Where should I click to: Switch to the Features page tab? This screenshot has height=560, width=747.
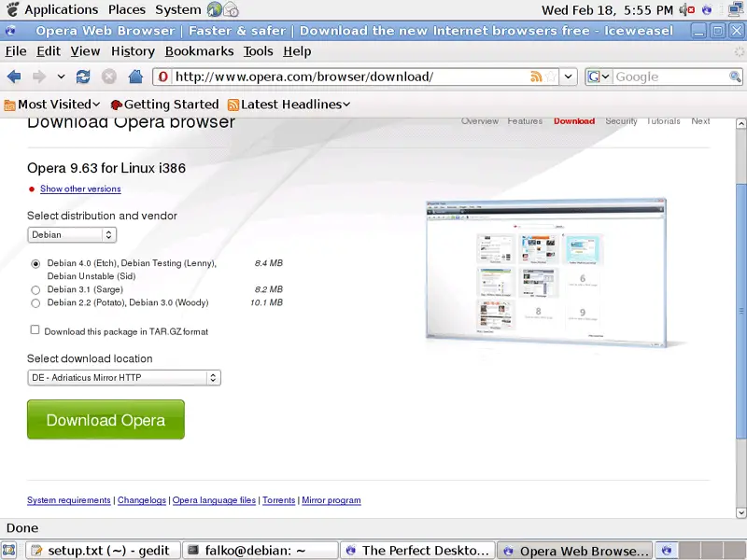(525, 121)
